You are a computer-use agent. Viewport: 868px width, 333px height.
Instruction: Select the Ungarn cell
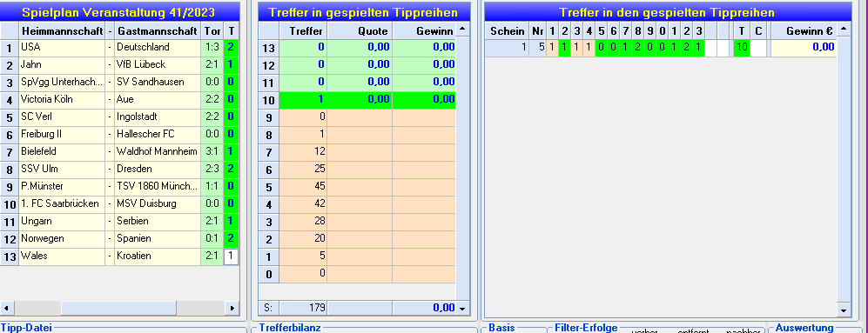point(62,221)
